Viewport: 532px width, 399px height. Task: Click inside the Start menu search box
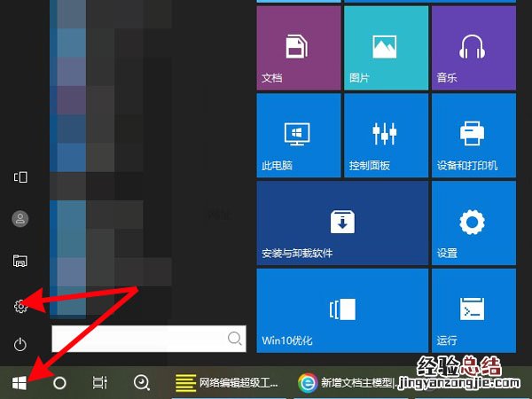click(149, 339)
